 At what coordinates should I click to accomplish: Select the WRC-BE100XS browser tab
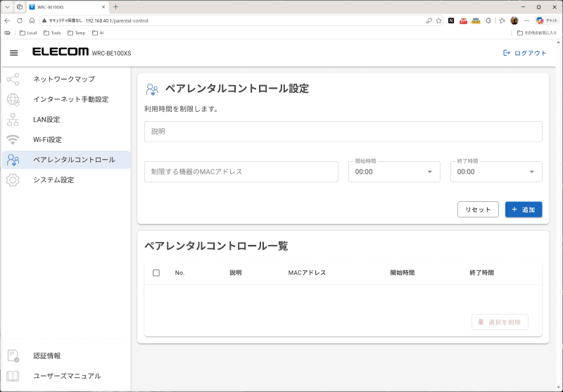pyautogui.click(x=68, y=7)
